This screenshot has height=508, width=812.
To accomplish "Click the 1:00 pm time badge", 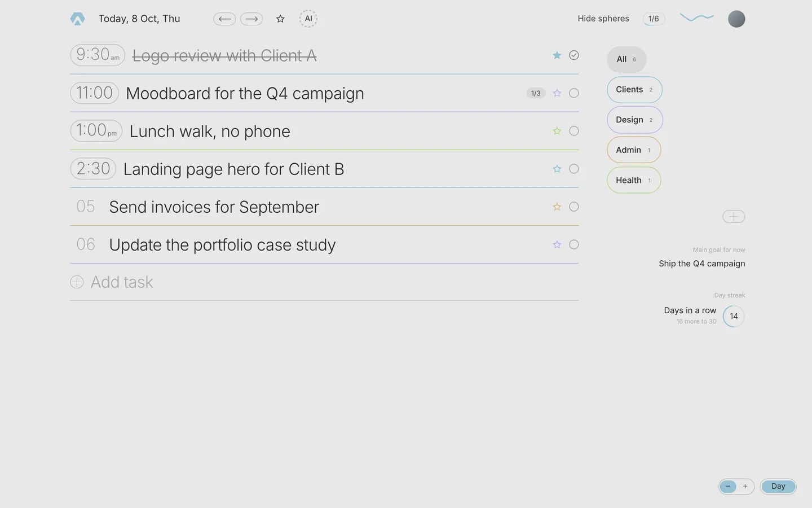I will point(96,130).
